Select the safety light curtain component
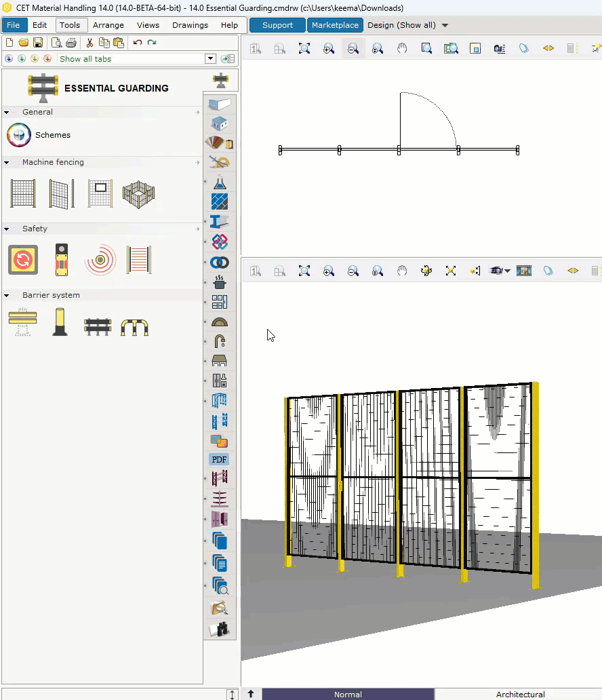The image size is (602, 700). [139, 259]
